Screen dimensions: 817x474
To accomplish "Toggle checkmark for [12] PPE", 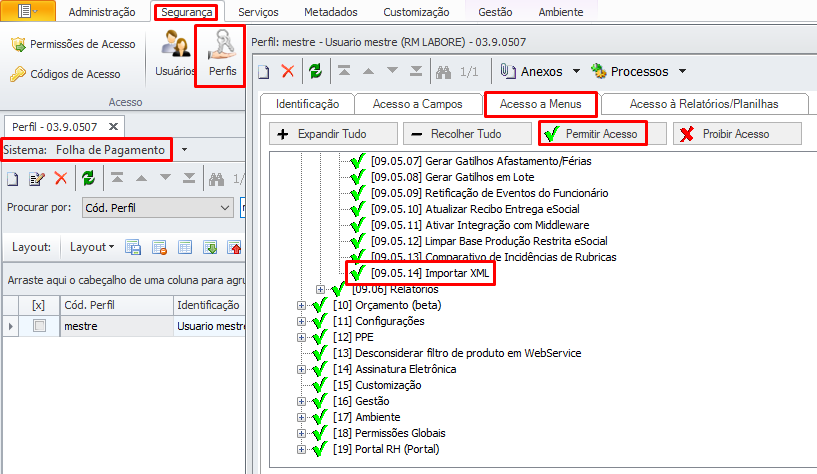I will 319,337.
